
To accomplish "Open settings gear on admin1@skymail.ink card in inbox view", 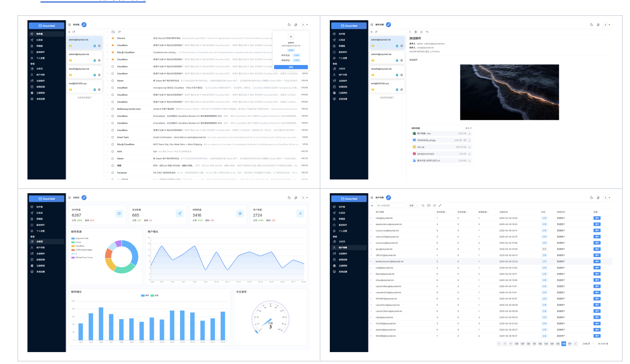I will click(99, 60).
